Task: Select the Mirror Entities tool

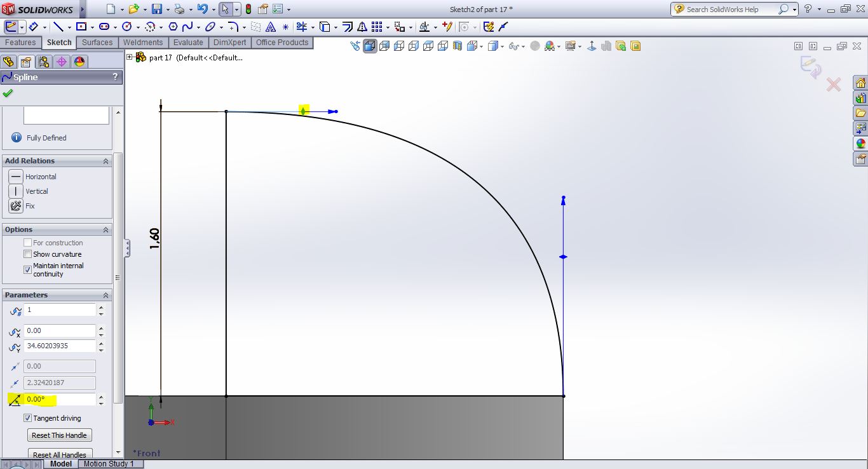Action: [362, 27]
